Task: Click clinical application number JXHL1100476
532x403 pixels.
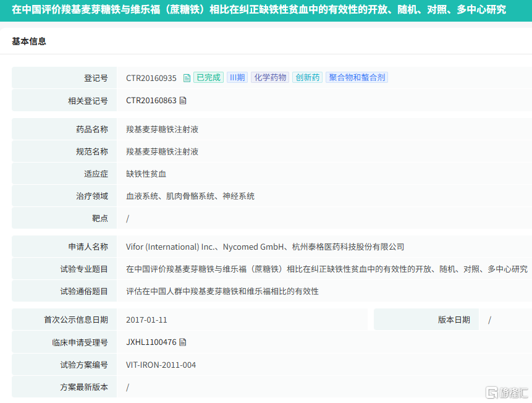Action: 151,342
